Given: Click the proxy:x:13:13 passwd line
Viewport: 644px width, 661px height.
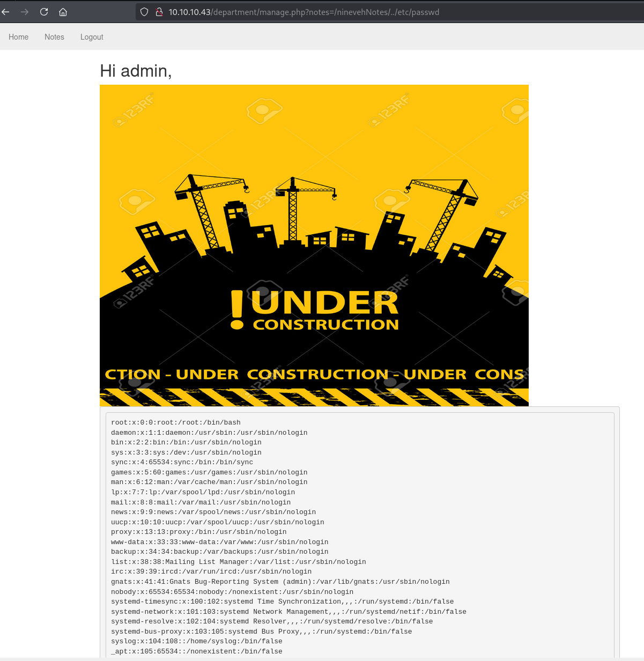Looking at the screenshot, I should pyautogui.click(x=199, y=532).
